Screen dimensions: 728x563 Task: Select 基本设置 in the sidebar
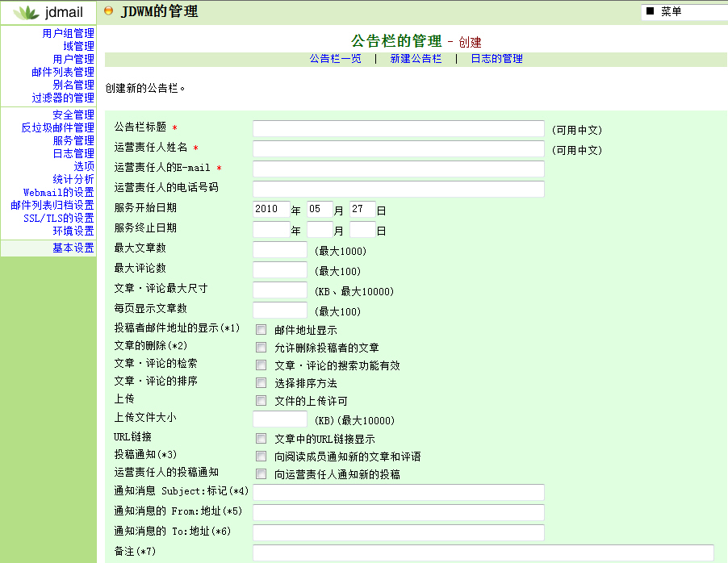point(73,248)
